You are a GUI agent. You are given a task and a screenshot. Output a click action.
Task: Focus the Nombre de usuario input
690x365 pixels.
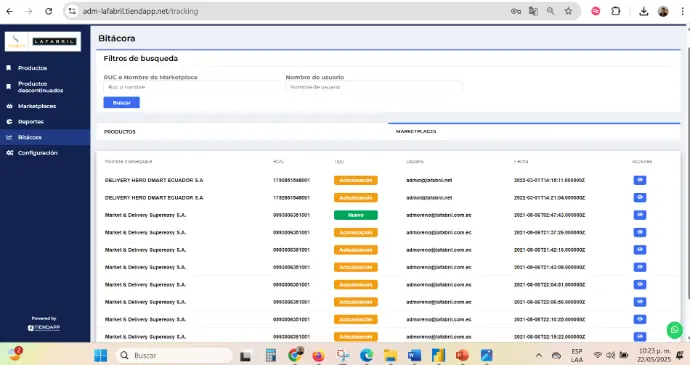pyautogui.click(x=374, y=87)
